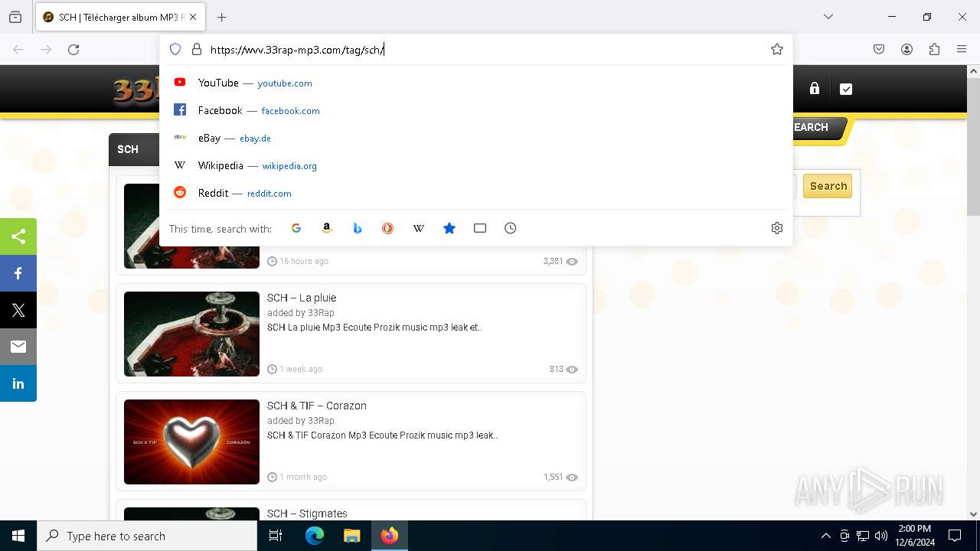Click the yellow Search button
Image resolution: width=980 pixels, height=551 pixels.
click(828, 186)
